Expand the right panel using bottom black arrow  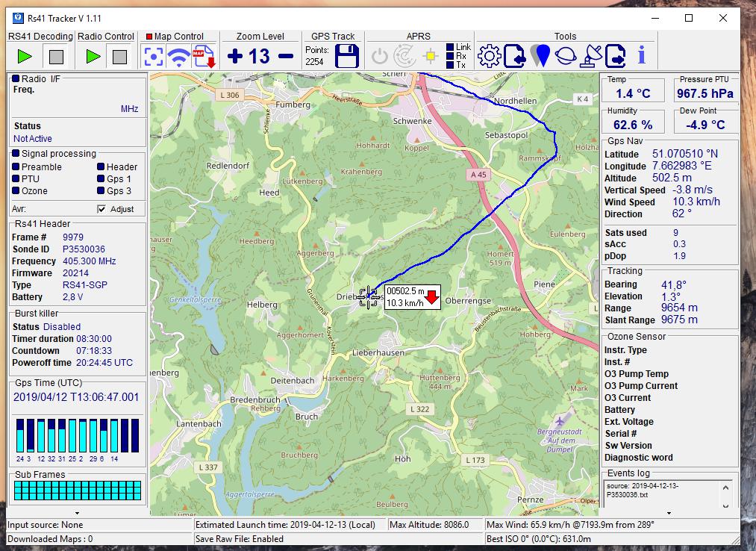(669, 513)
